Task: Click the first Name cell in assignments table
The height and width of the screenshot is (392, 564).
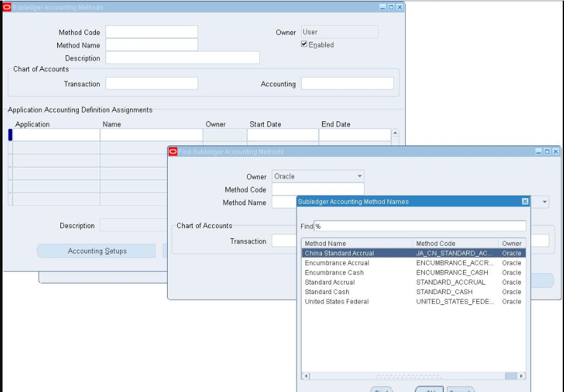Action: [151, 135]
